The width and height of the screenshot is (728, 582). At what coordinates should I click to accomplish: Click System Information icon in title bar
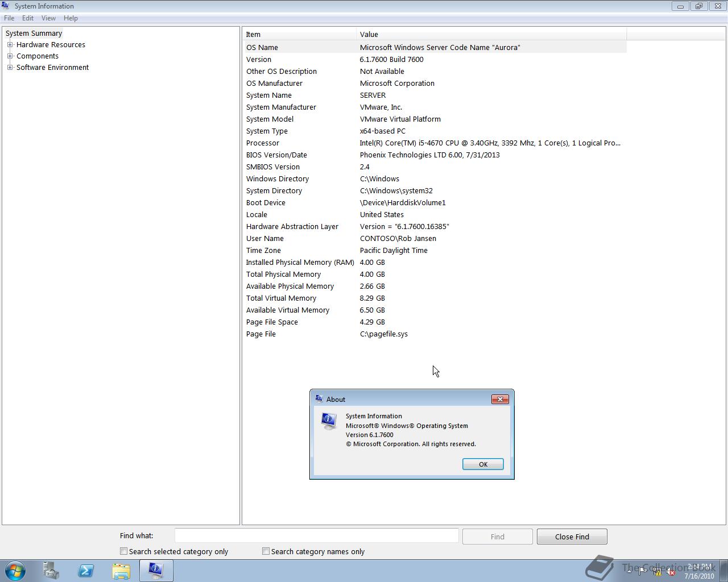point(6,6)
